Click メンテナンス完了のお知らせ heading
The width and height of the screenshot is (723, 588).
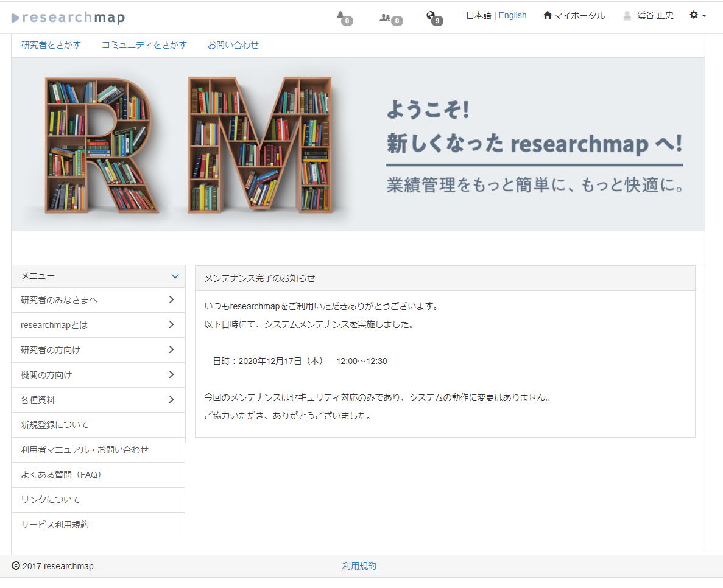click(x=259, y=278)
